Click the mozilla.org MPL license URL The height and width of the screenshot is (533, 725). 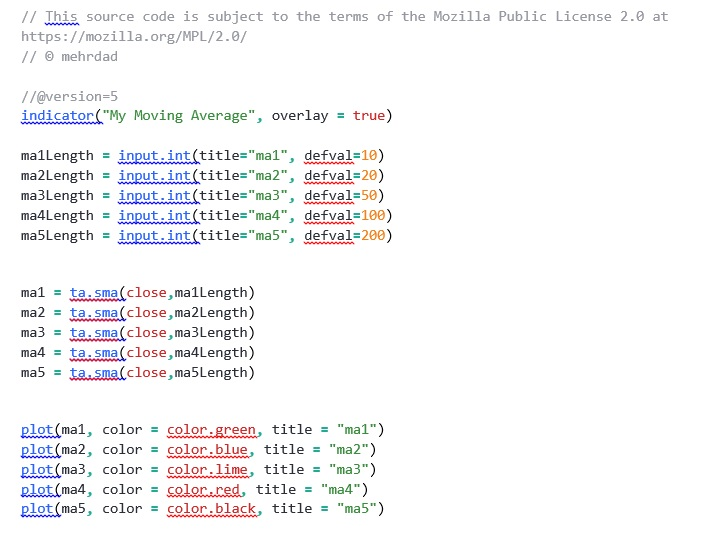[x=133, y=36]
